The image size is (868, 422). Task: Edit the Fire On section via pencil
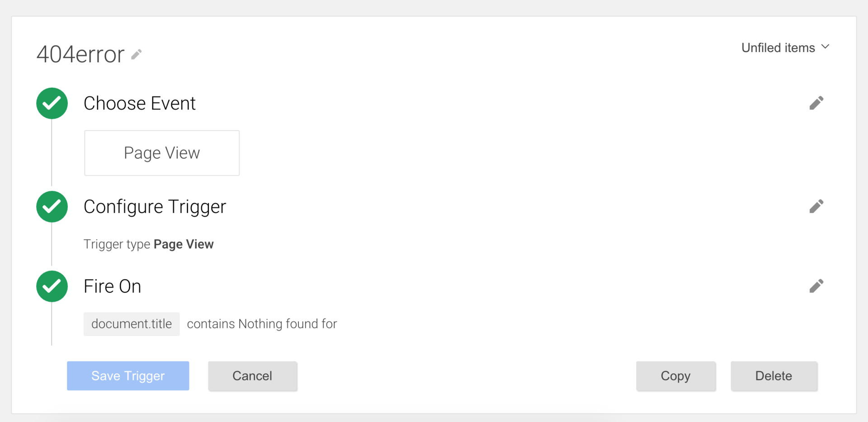(816, 286)
